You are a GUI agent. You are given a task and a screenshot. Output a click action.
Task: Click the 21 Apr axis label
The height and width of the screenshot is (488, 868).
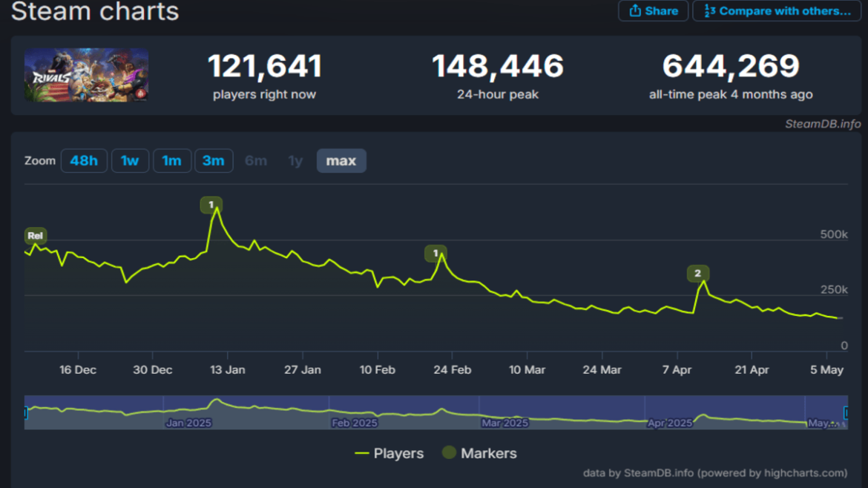point(752,369)
